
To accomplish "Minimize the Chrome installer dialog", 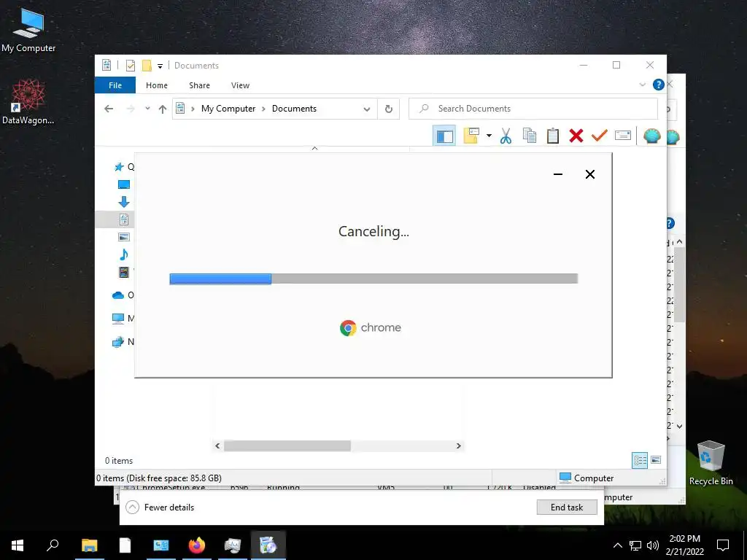I will click(x=558, y=174).
